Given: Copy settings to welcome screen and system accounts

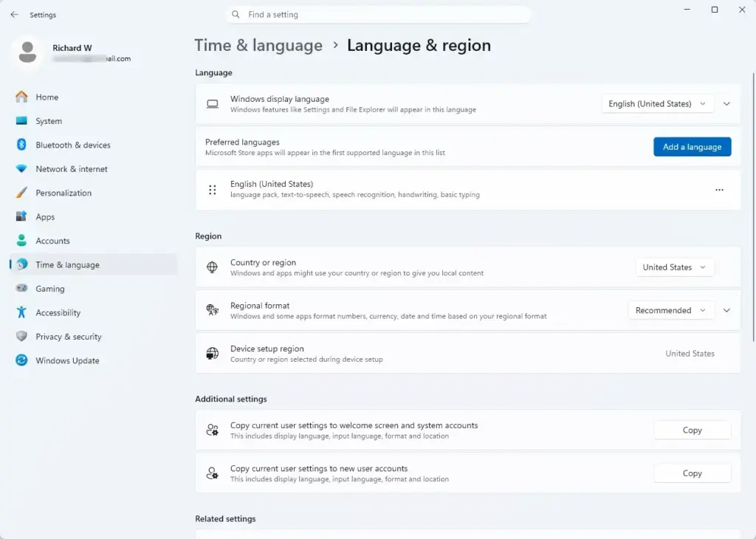Looking at the screenshot, I should pyautogui.click(x=692, y=430).
